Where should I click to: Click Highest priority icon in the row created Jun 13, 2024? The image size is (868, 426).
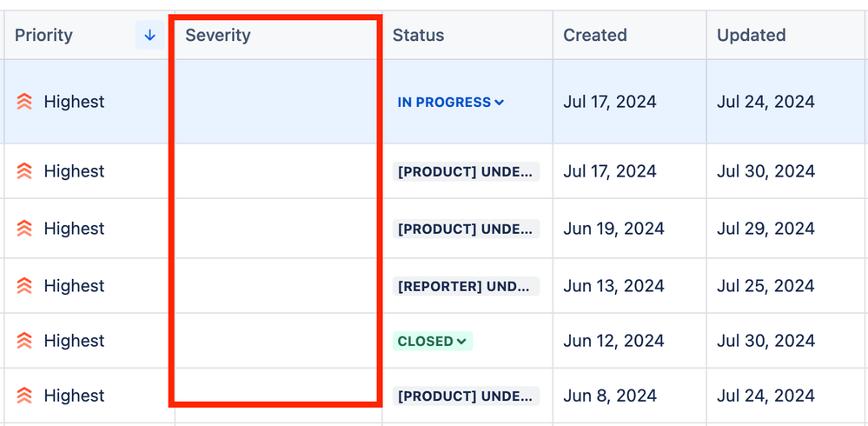(x=24, y=286)
